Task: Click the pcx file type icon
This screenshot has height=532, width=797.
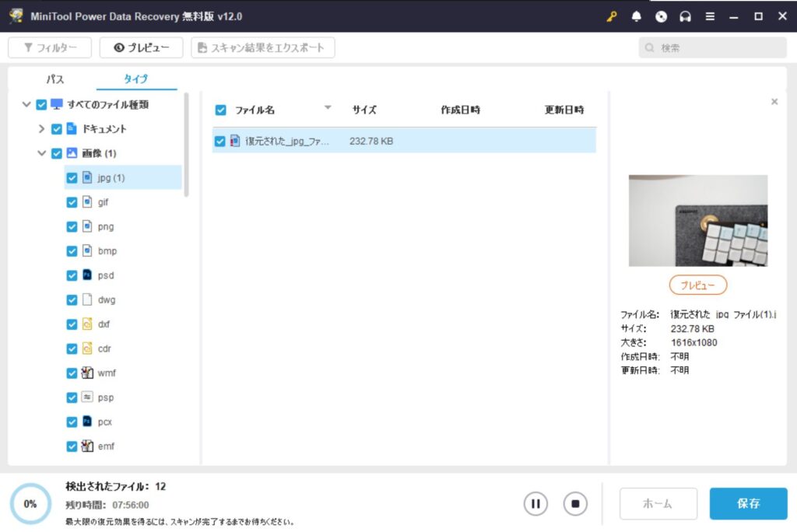Action: (87, 422)
